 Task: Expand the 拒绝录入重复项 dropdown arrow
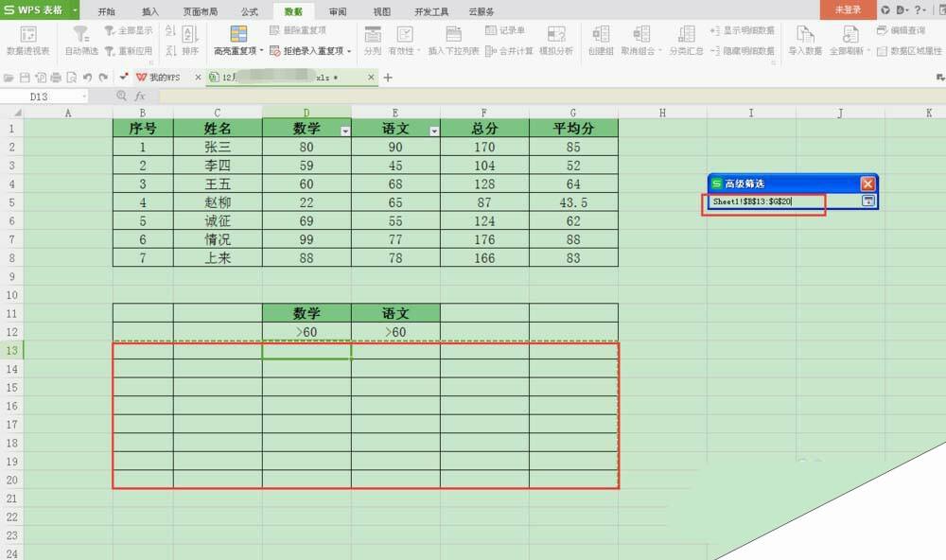[349, 51]
